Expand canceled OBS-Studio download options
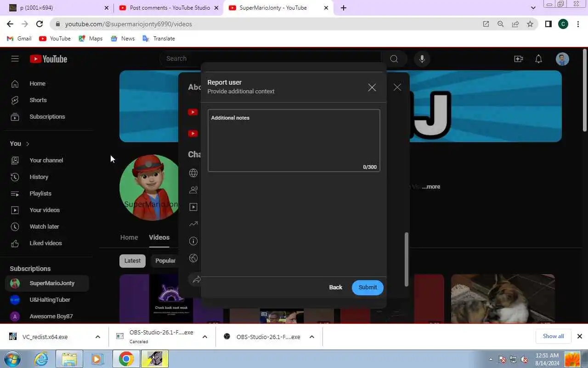 205,337
